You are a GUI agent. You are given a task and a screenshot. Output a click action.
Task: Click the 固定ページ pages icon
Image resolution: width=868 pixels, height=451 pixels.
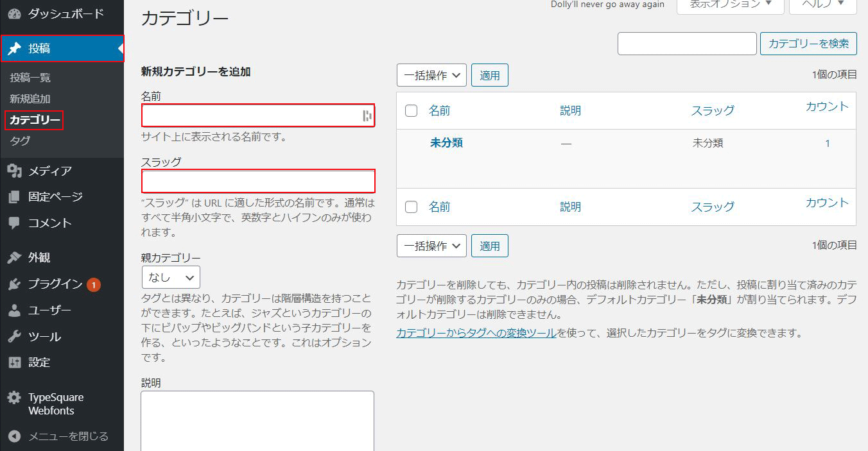coord(14,197)
